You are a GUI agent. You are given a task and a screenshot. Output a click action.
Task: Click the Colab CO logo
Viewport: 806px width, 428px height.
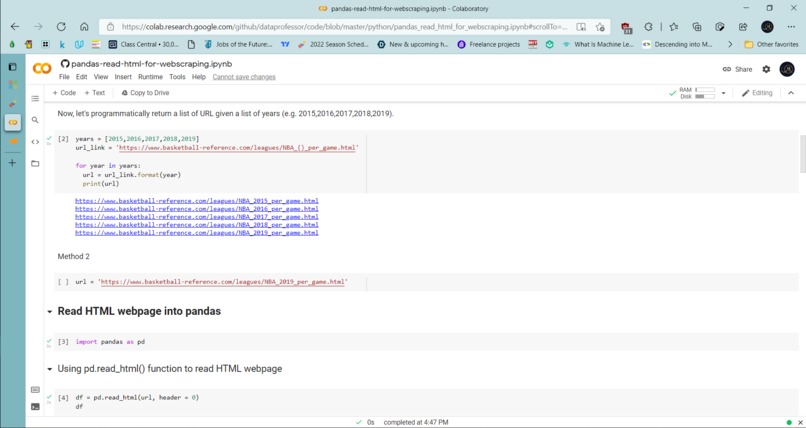42,69
